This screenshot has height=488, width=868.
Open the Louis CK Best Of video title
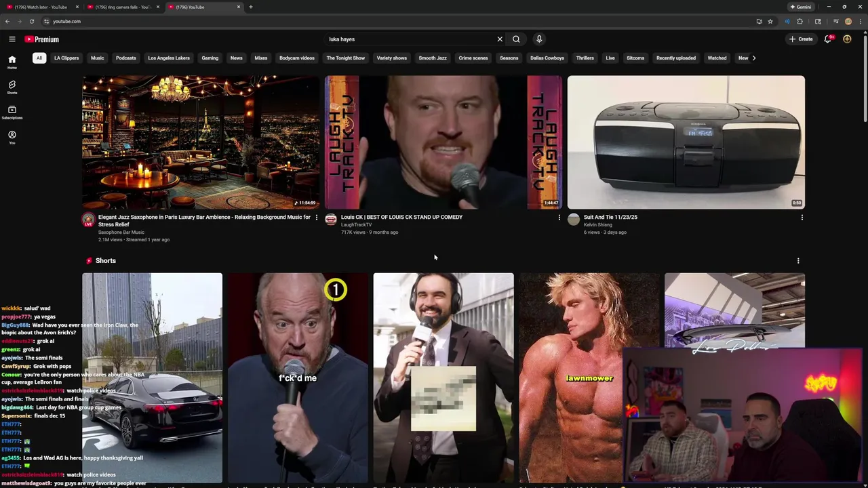coord(401,217)
